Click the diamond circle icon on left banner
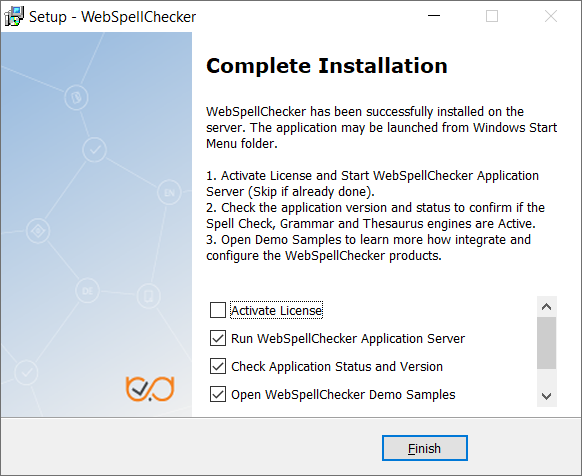582x476 pixels. tap(38, 231)
